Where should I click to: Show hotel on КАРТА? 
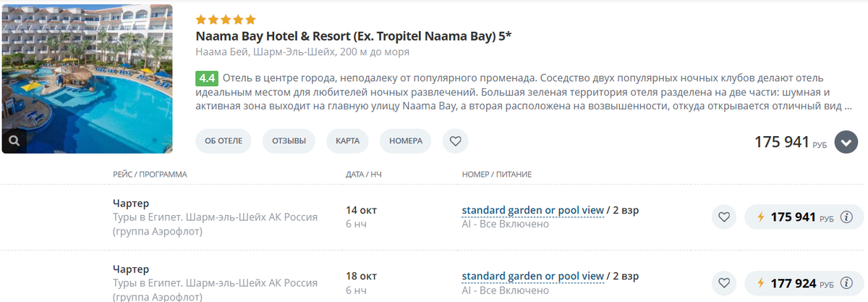[347, 141]
